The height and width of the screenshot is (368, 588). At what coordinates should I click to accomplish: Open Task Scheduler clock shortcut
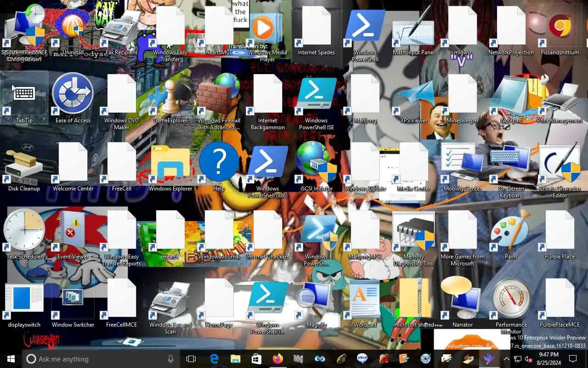24,235
